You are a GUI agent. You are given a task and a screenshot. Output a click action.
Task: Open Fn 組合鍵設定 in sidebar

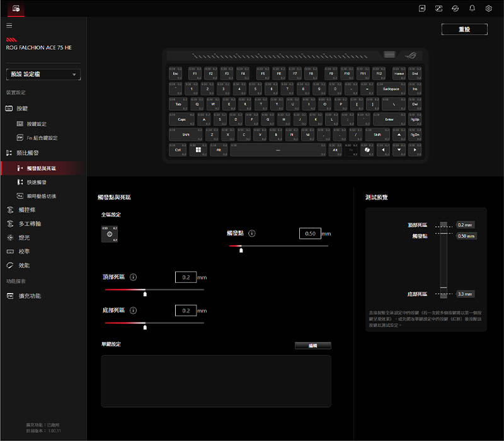(42, 137)
